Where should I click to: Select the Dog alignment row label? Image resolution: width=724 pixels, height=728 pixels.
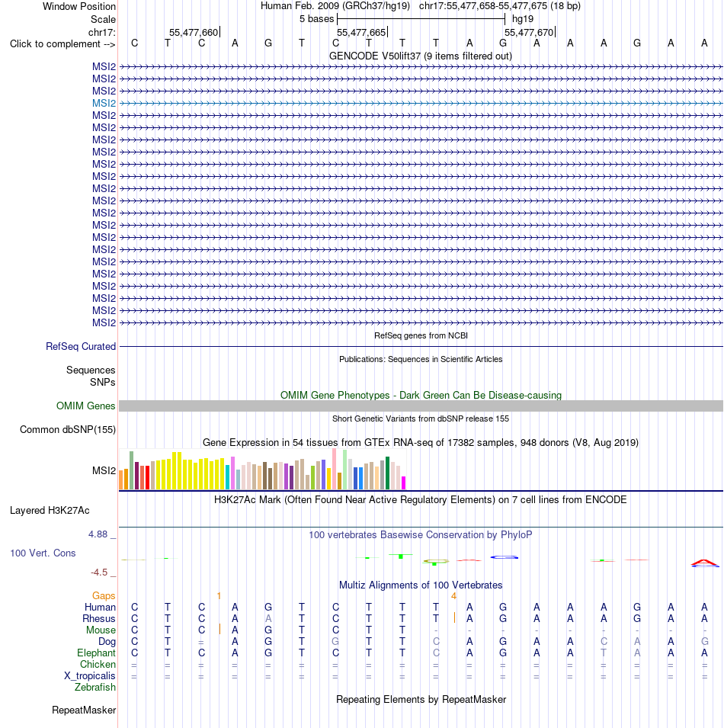click(107, 642)
